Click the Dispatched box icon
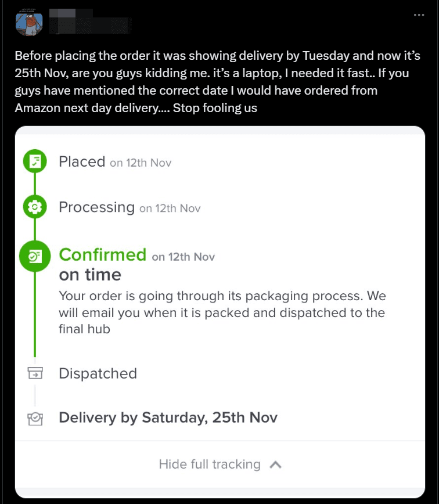The width and height of the screenshot is (439, 504). click(x=35, y=373)
